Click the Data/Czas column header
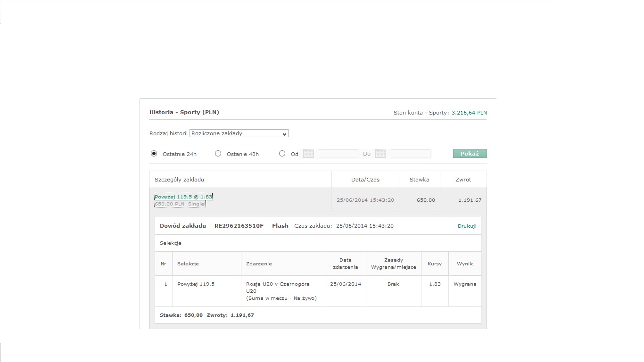 click(365, 180)
